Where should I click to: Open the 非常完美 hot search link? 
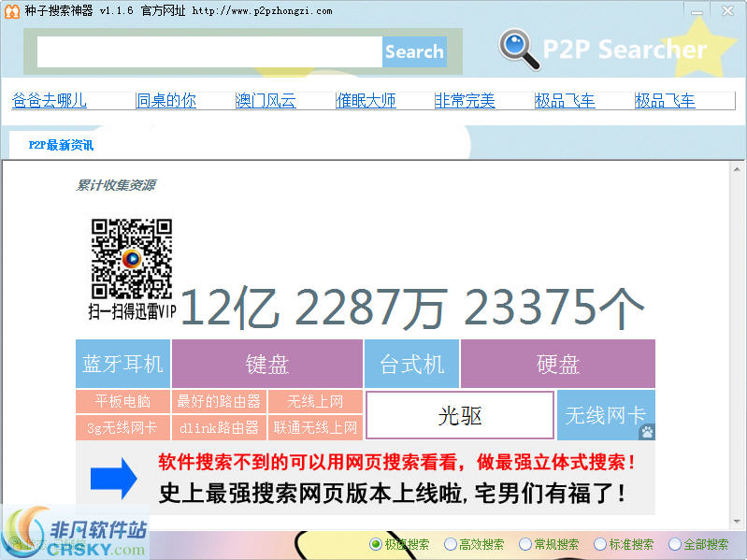[465, 100]
